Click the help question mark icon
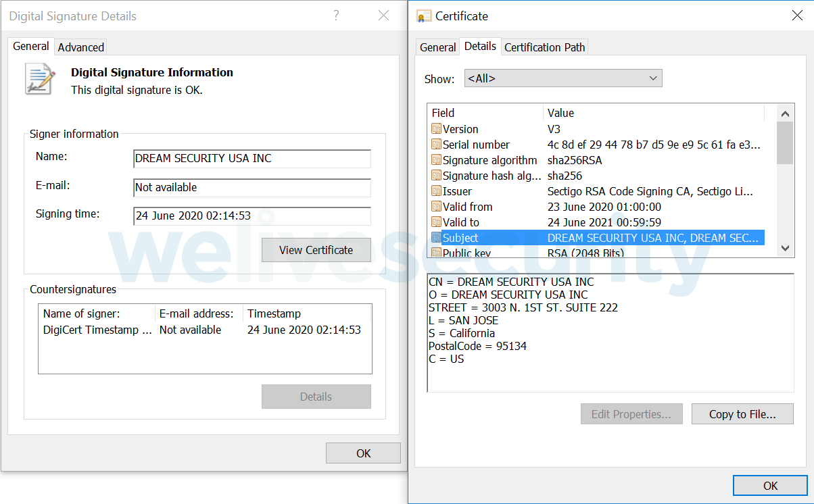Image resolution: width=814 pixels, height=504 pixels. (x=336, y=16)
